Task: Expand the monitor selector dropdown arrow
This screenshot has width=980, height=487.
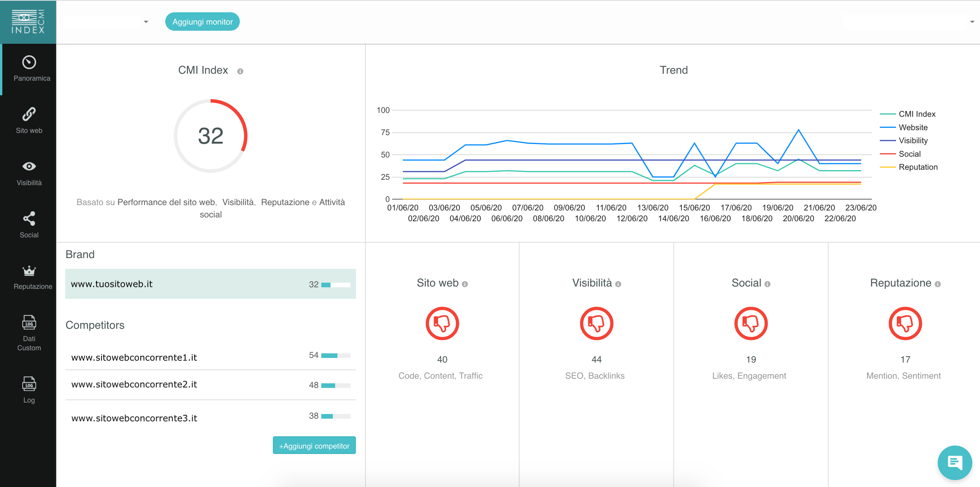Action: point(146,22)
